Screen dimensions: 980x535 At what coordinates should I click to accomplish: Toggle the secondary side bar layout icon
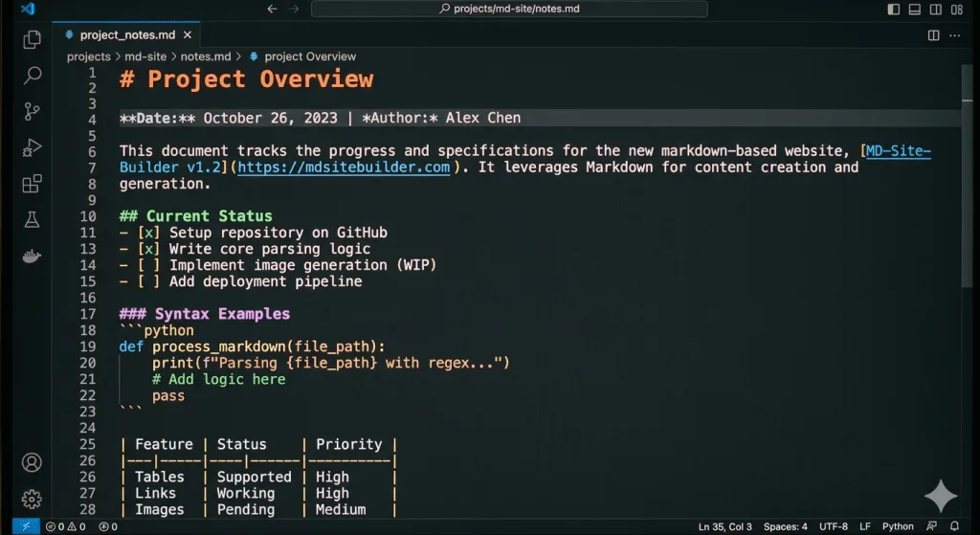tap(936, 9)
